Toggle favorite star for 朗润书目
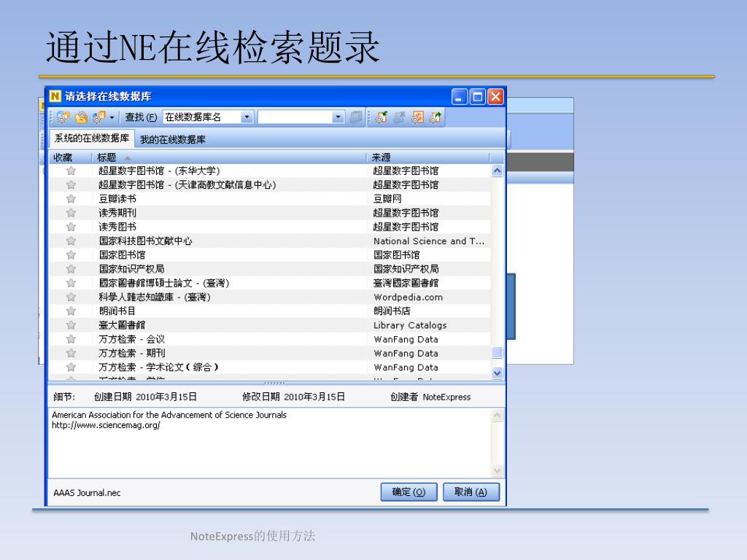 [71, 311]
